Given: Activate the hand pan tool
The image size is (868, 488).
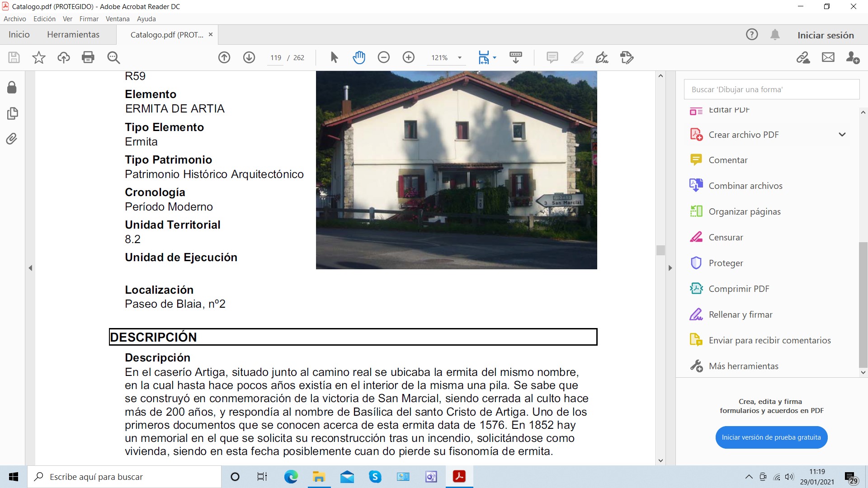Looking at the screenshot, I should tap(359, 57).
